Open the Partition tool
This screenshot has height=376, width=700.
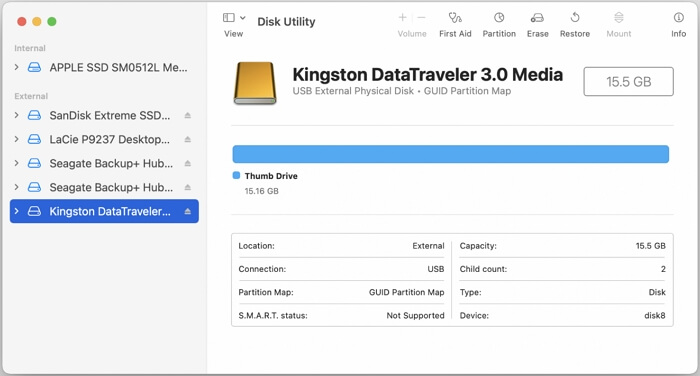pyautogui.click(x=499, y=25)
